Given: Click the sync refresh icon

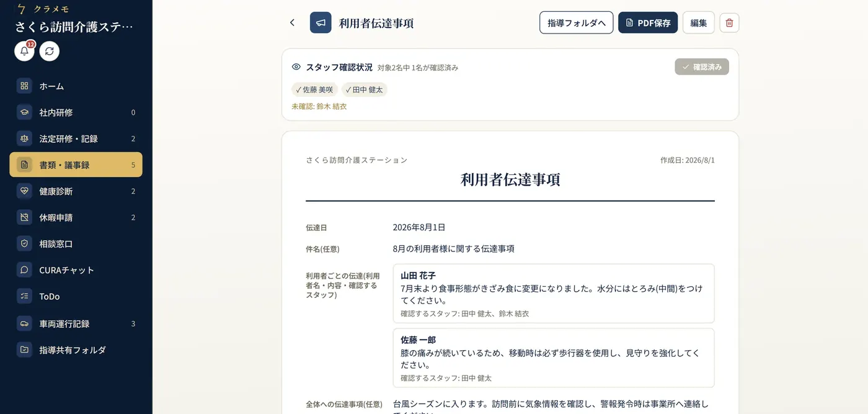Looking at the screenshot, I should 50,51.
